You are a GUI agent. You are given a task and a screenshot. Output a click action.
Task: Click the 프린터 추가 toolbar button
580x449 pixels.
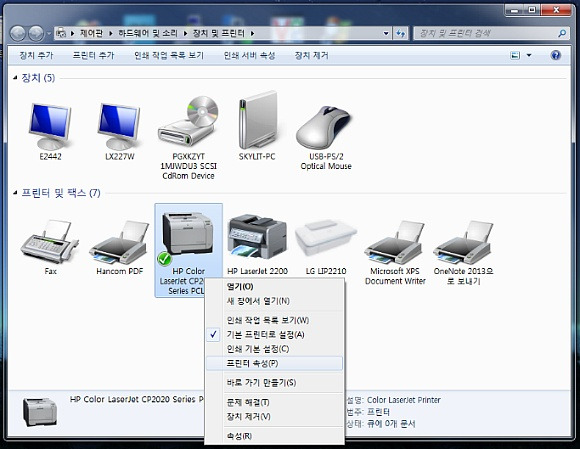(94, 55)
